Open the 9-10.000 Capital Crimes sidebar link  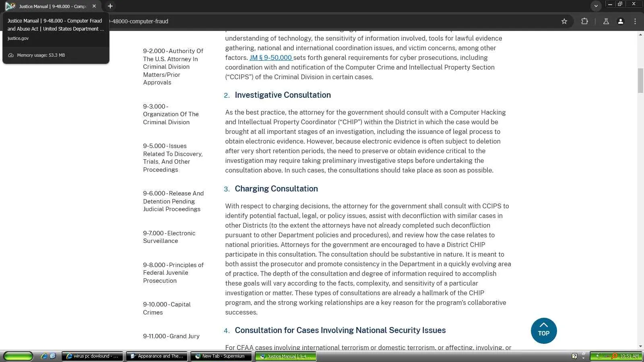pyautogui.click(x=167, y=308)
